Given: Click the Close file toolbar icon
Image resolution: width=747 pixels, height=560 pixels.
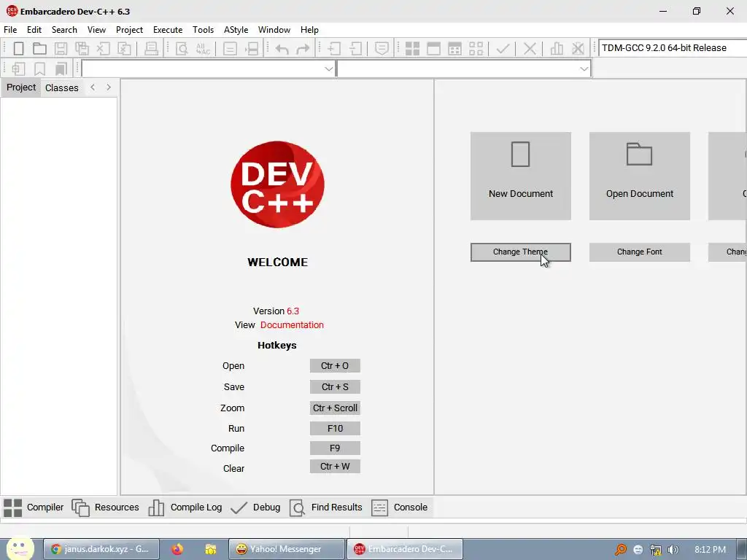Looking at the screenshot, I should tap(104, 49).
